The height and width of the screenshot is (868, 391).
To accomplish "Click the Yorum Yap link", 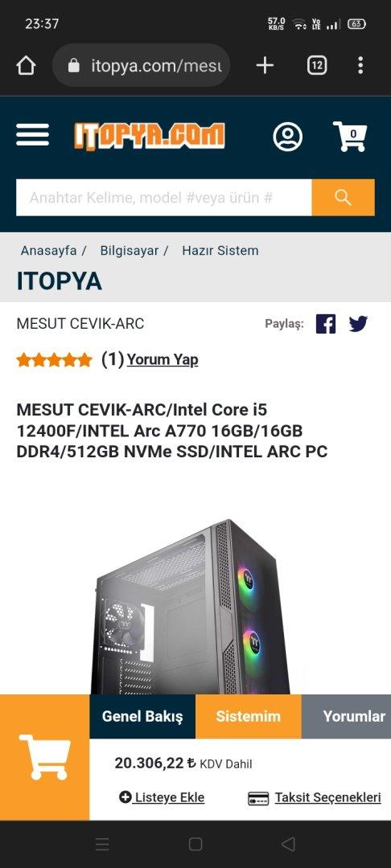I will 163,360.
